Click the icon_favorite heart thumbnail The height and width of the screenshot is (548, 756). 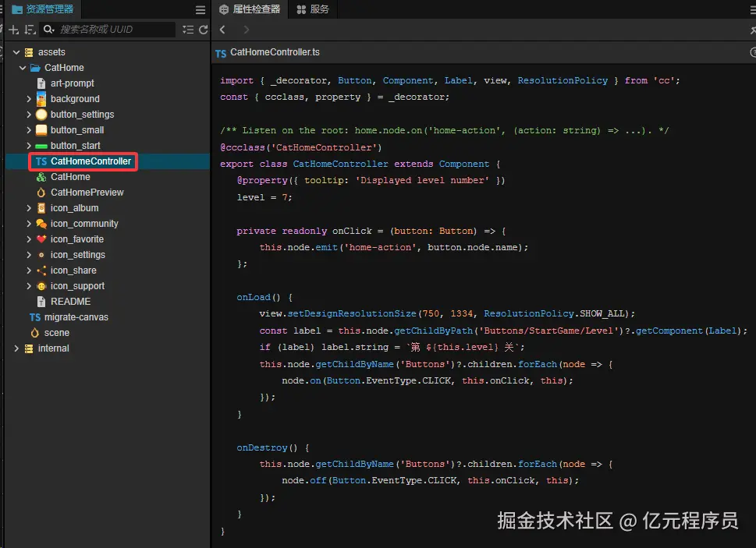coord(41,239)
